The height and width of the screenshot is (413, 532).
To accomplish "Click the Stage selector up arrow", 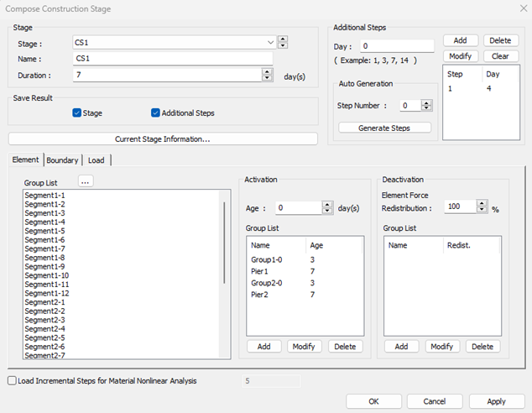I will 283,39.
